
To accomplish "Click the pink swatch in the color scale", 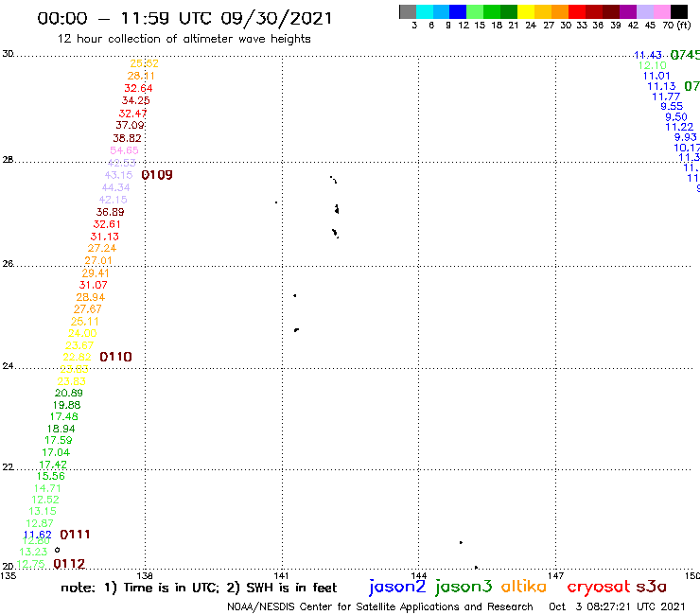I will pyautogui.click(x=661, y=11).
